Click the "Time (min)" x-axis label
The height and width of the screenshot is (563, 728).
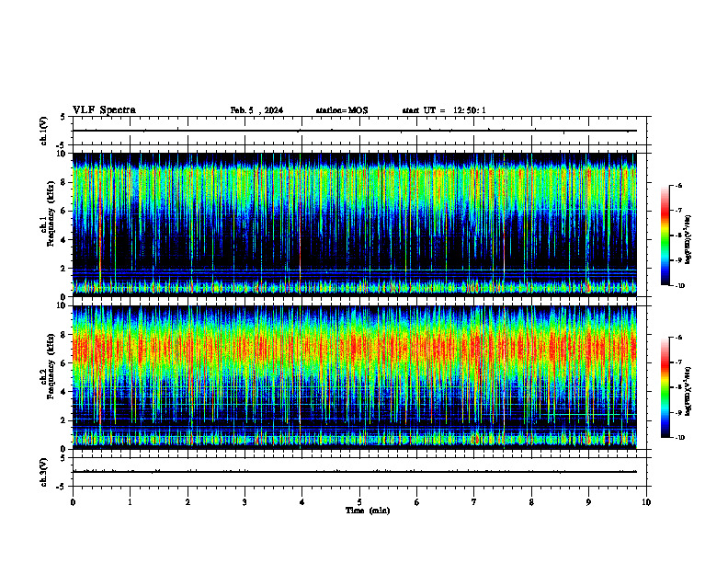click(368, 511)
